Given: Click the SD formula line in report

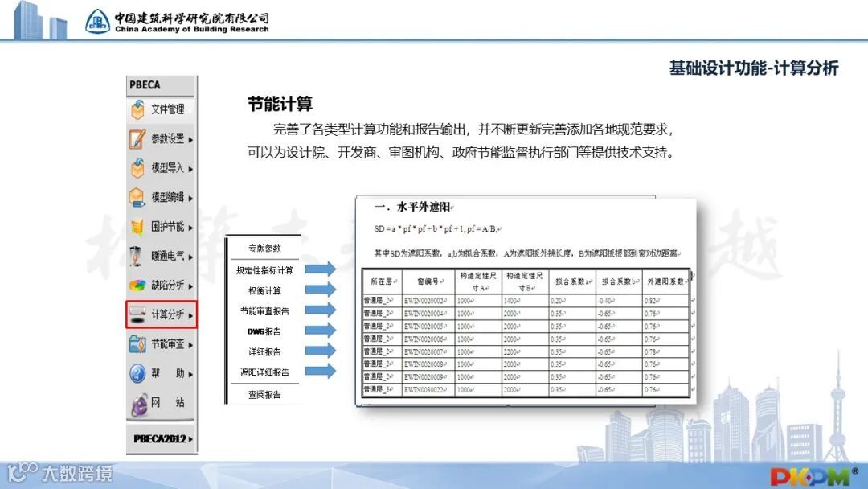Looking at the screenshot, I should [x=436, y=228].
